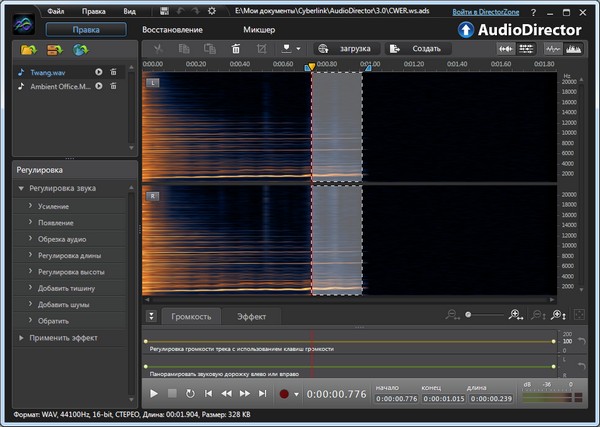Toggle the L channel on spectrogram

[152, 82]
